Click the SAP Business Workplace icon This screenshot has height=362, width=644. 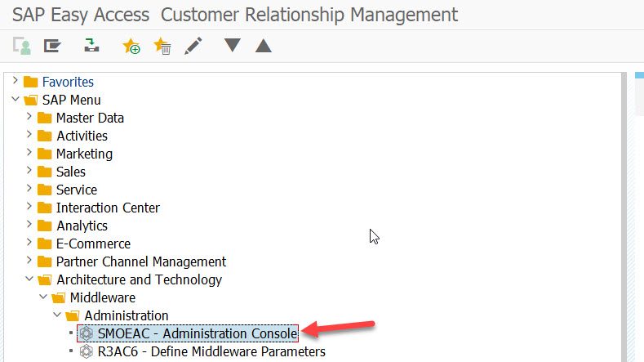point(91,47)
